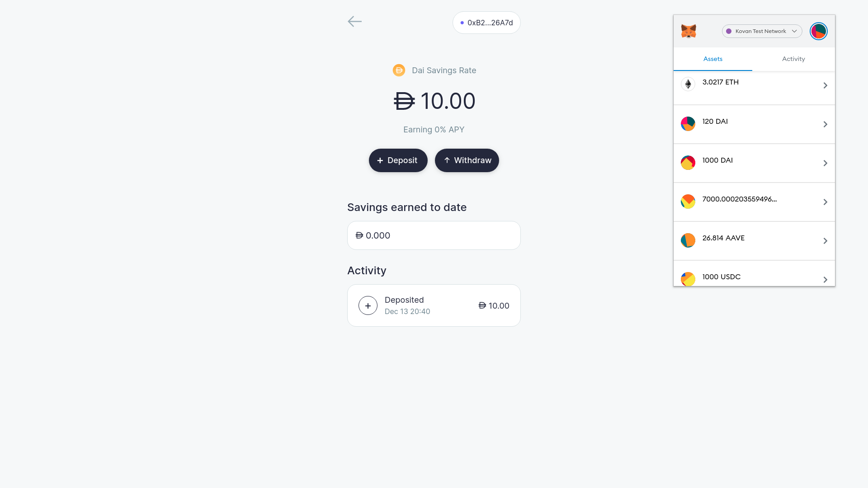Click the 120 DAI token icon

coord(688,124)
